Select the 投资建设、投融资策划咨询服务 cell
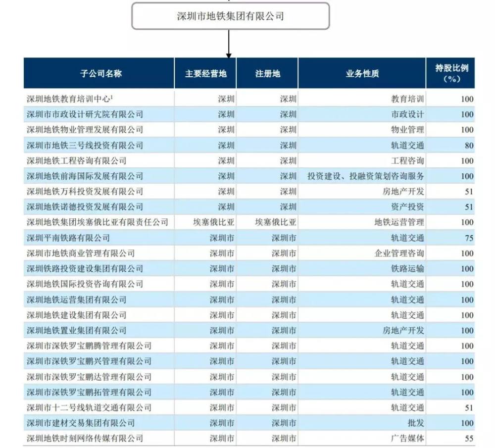 366,176
